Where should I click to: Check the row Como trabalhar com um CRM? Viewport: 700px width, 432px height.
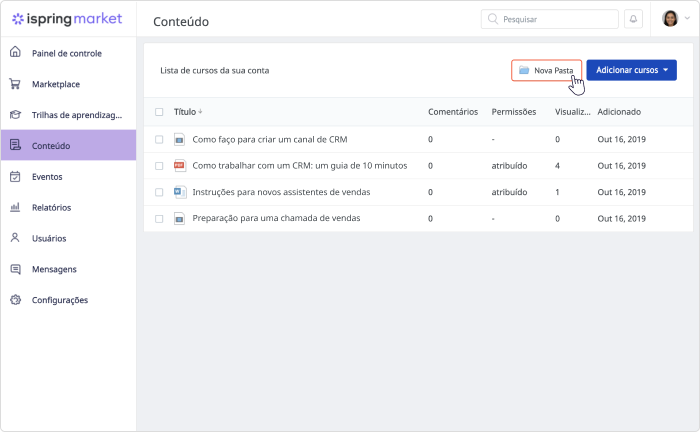[x=159, y=166]
